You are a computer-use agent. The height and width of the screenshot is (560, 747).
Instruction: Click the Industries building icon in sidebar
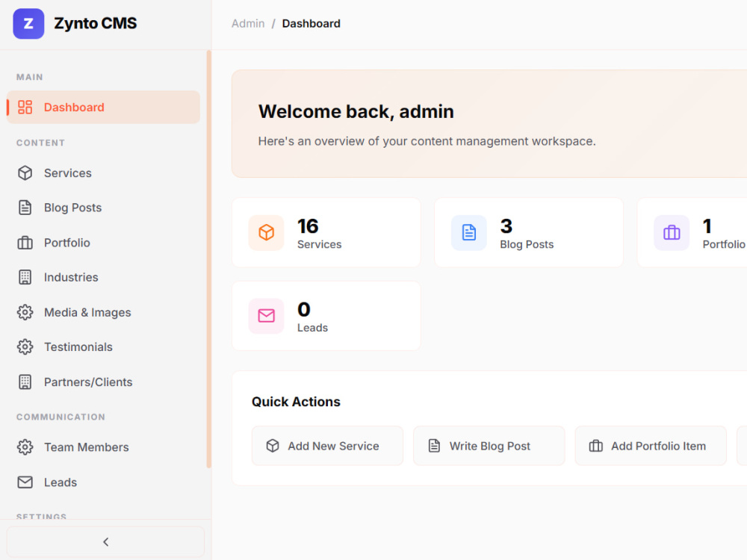[25, 277]
